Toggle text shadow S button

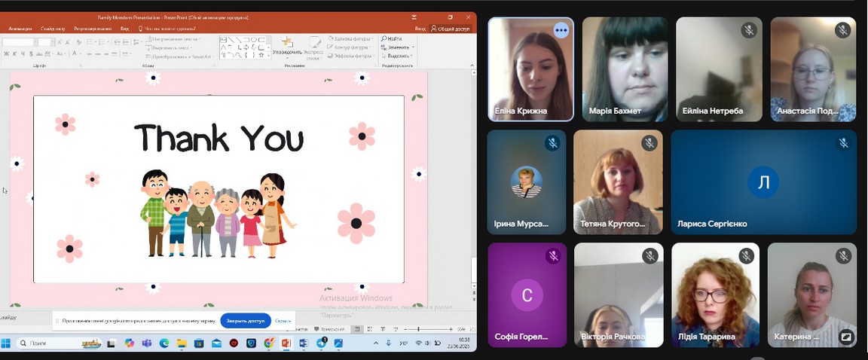click(x=31, y=53)
